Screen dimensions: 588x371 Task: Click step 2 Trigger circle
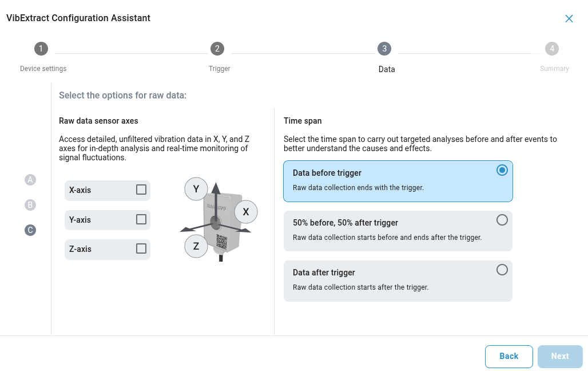[217, 49]
